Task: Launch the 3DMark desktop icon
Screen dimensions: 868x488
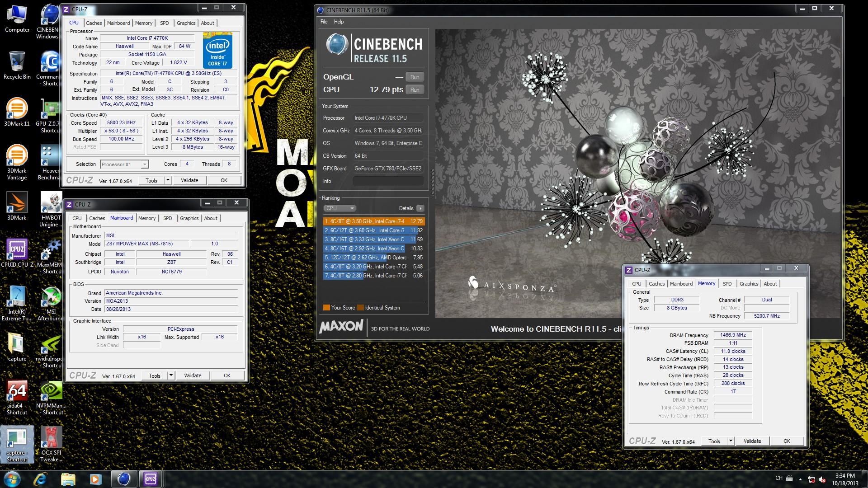Action: [x=17, y=206]
